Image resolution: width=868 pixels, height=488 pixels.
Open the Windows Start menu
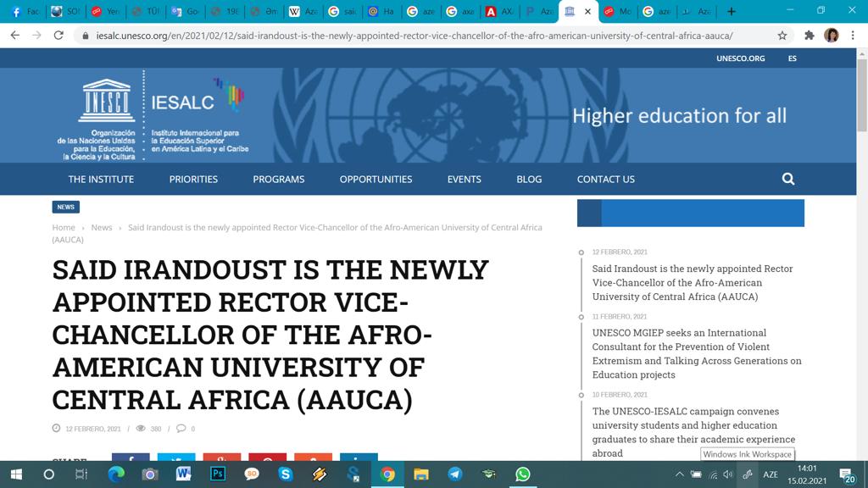click(x=16, y=474)
